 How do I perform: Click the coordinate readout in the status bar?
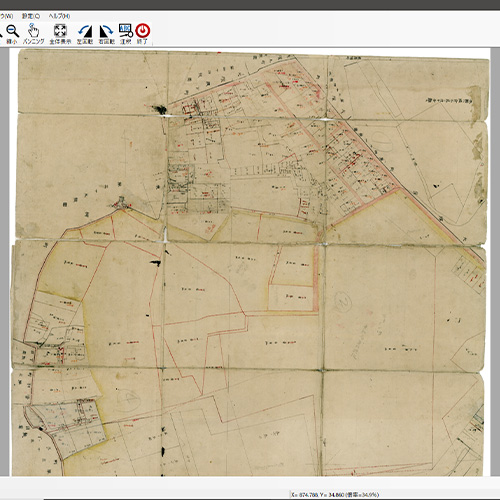(x=335, y=495)
